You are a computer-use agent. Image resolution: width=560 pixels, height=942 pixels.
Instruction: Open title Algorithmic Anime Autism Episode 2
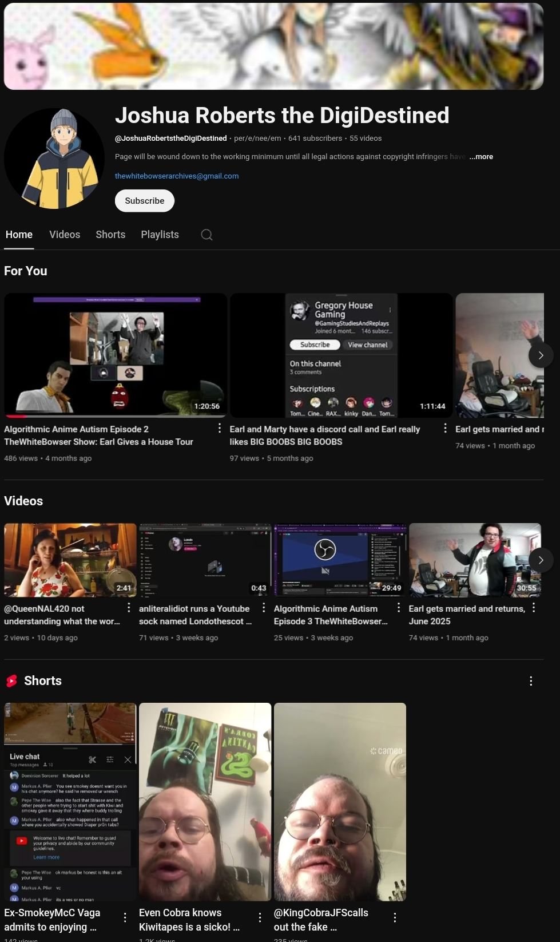[98, 436]
